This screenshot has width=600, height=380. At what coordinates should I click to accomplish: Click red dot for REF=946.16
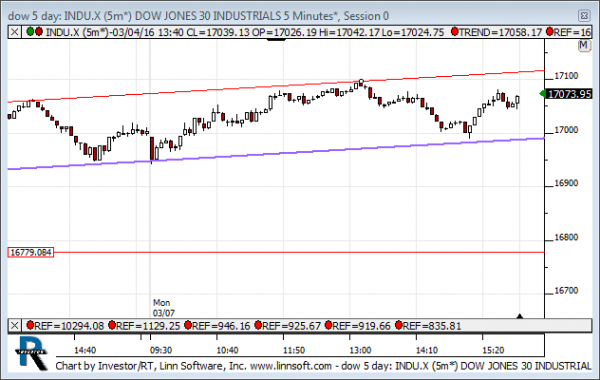pyautogui.click(x=188, y=325)
